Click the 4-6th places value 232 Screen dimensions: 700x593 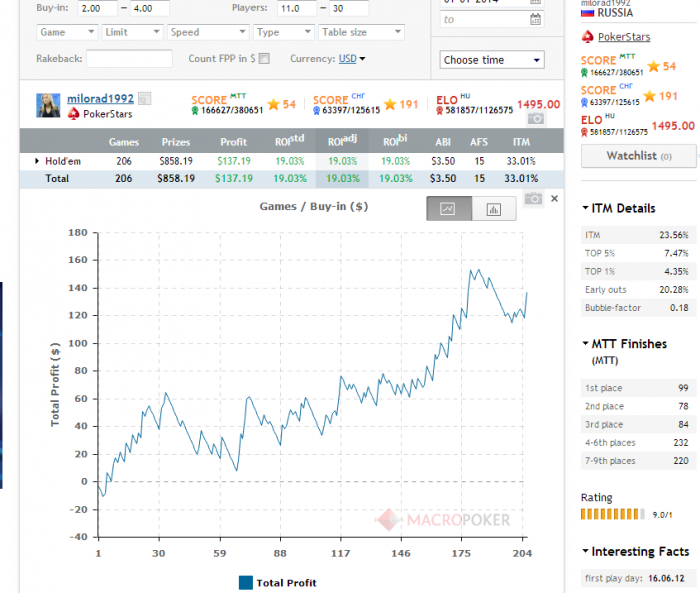point(681,443)
